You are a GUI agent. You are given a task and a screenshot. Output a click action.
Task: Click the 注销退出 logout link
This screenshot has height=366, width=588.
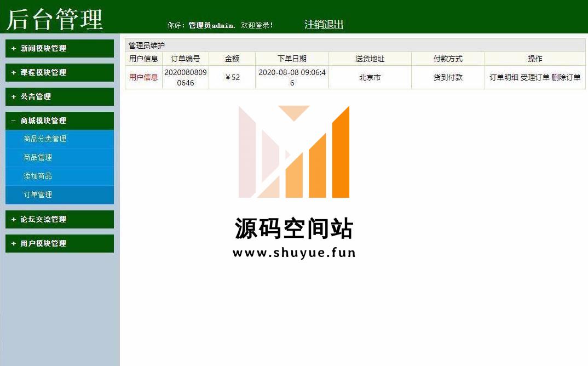click(x=324, y=25)
